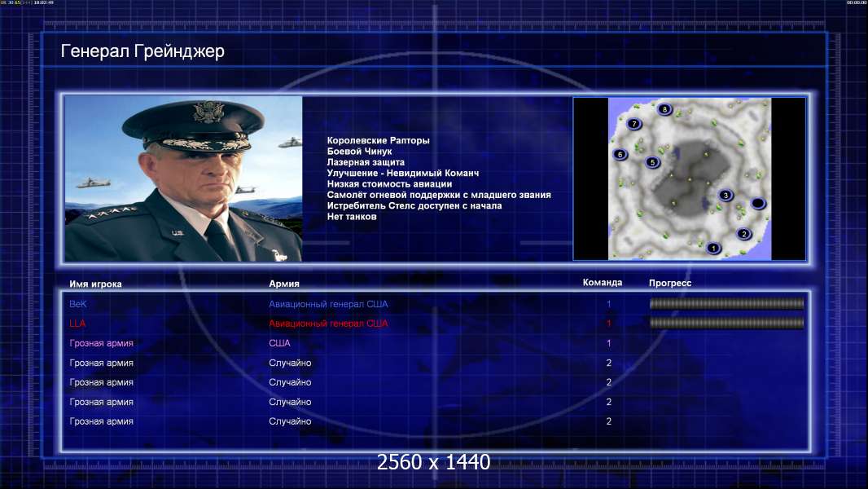Click "Самолёт огневой поддержки с младшего звания"
Image resolution: width=868 pixels, height=489 pixels.
(439, 195)
